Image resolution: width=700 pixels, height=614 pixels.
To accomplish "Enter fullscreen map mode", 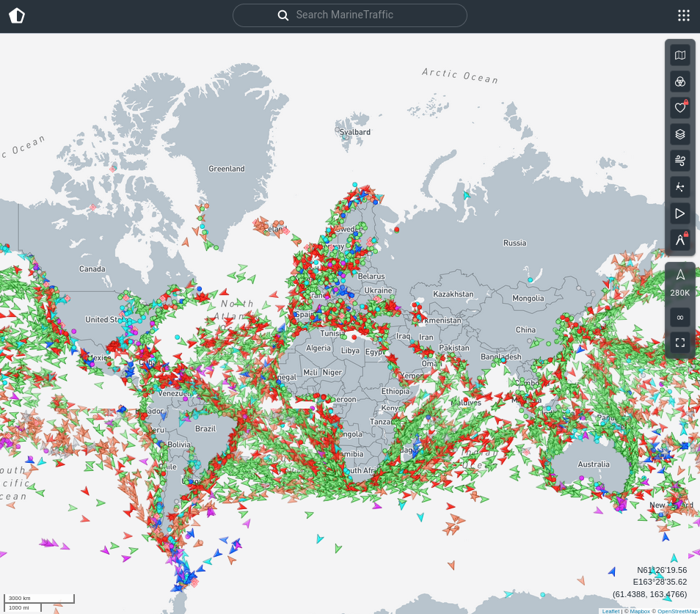I will point(680,343).
